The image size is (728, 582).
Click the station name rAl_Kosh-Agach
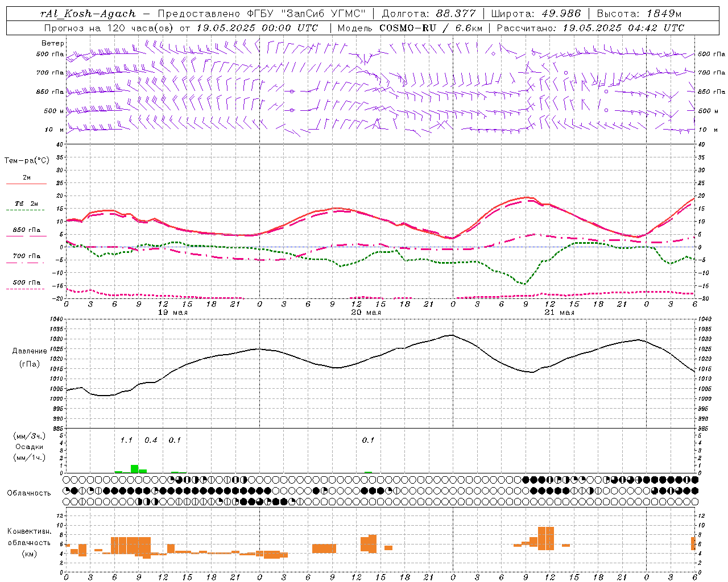click(88, 14)
